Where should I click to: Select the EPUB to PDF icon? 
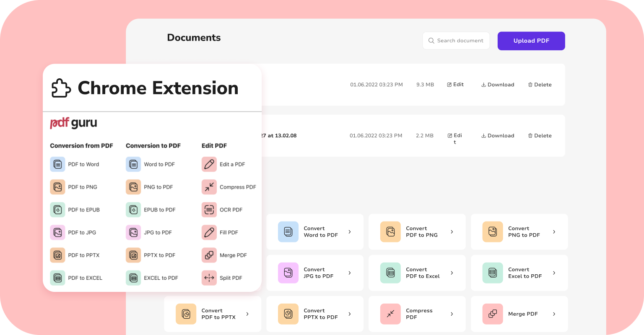tap(133, 210)
